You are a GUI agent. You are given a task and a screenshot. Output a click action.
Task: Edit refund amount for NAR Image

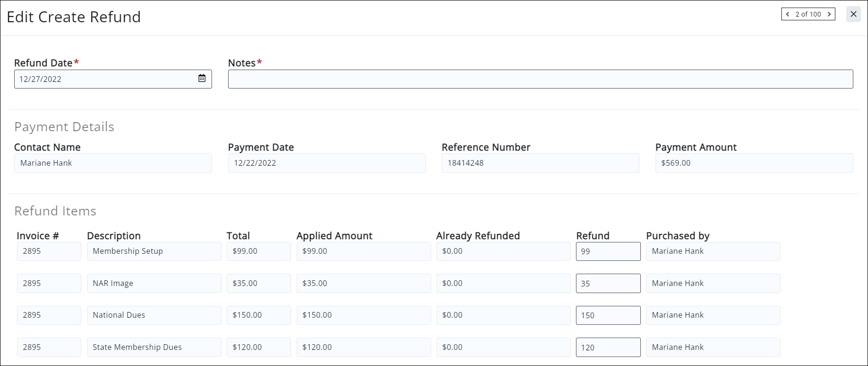[x=608, y=284]
